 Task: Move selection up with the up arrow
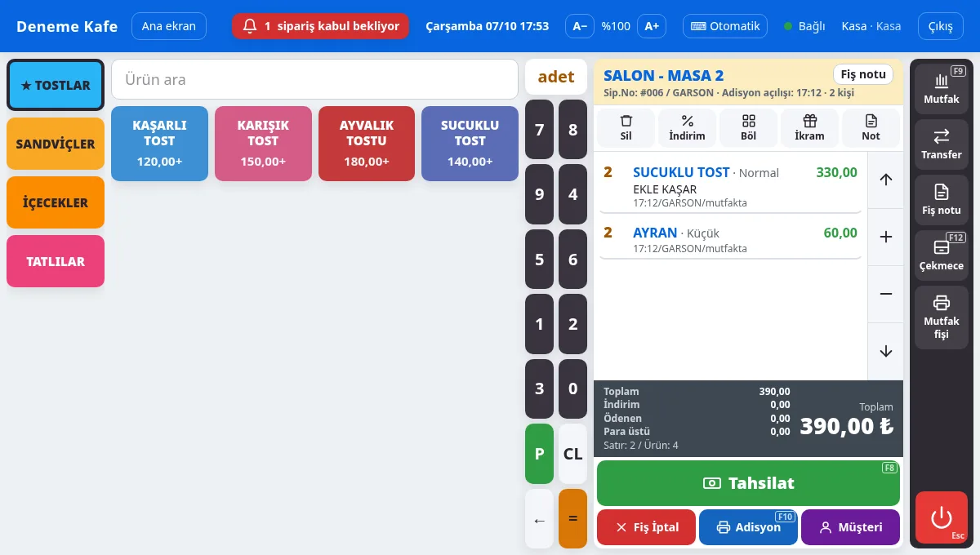[886, 180]
